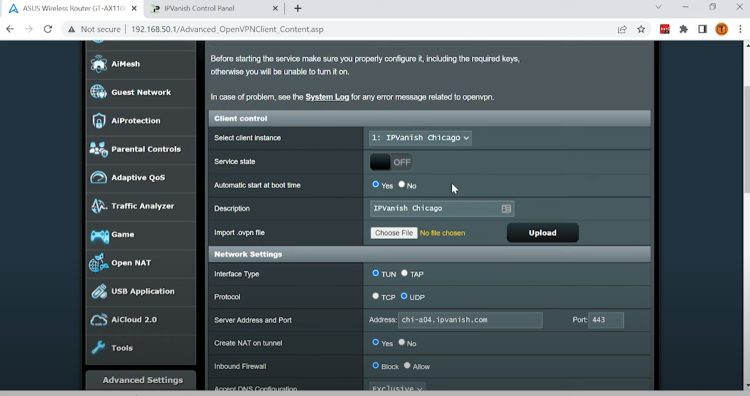
Task: Open the Extensions puzzle icon
Action: (684, 29)
